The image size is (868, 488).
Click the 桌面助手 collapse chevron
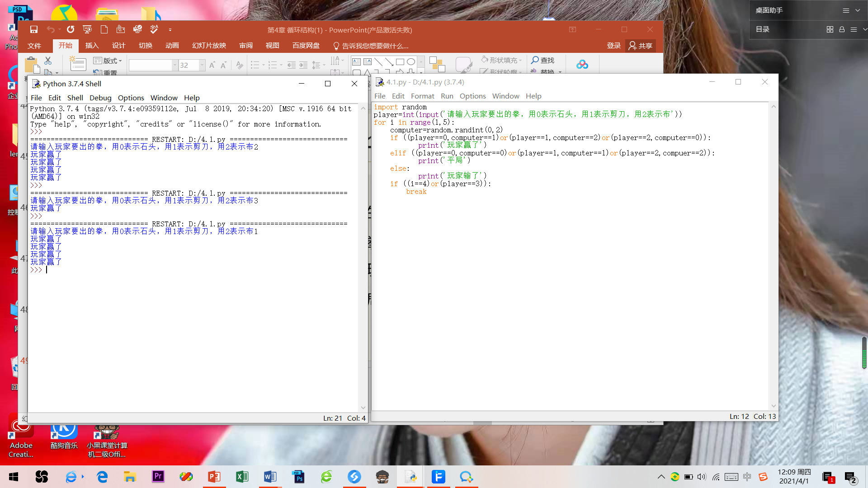[858, 10]
